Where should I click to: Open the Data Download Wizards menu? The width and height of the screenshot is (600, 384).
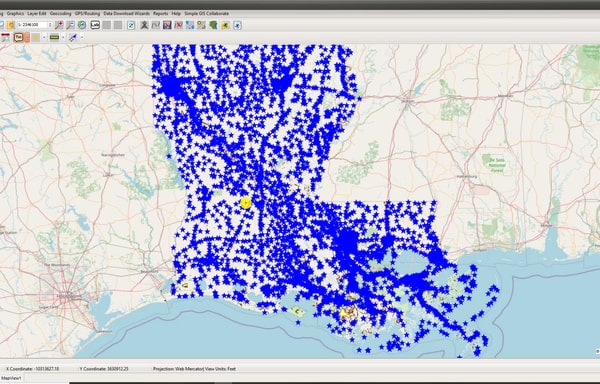click(126, 13)
